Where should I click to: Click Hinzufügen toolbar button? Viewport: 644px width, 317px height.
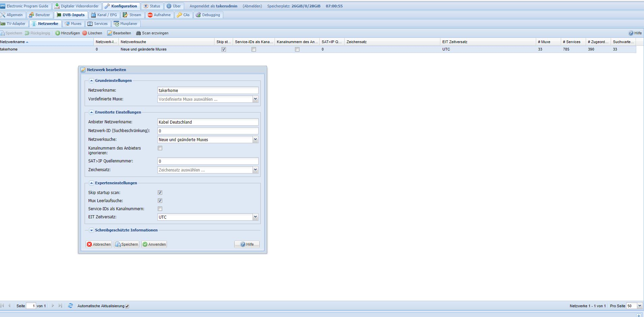tap(68, 33)
